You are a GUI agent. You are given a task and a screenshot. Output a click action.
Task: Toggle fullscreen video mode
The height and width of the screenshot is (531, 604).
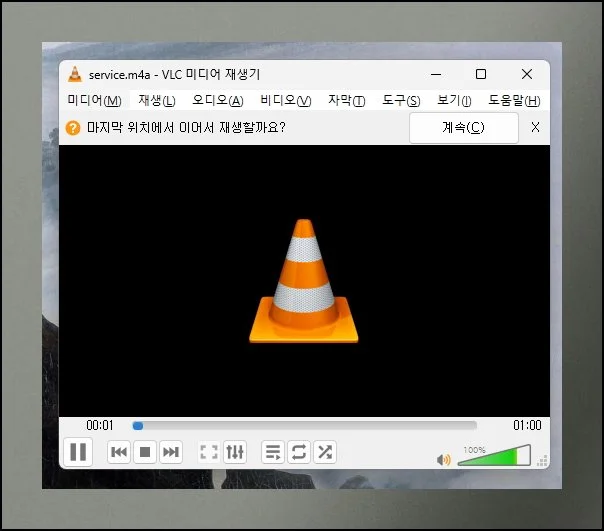209,453
